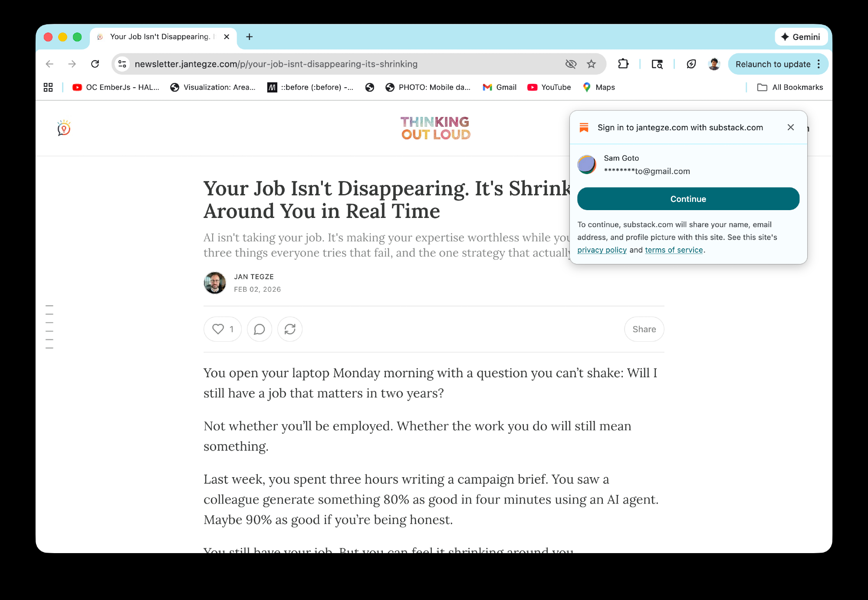Bookmark page with star icon
Image resolution: width=868 pixels, height=600 pixels.
click(591, 64)
